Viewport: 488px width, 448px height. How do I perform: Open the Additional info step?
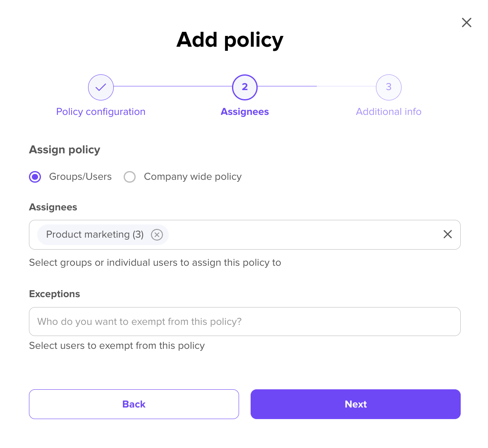click(x=388, y=112)
